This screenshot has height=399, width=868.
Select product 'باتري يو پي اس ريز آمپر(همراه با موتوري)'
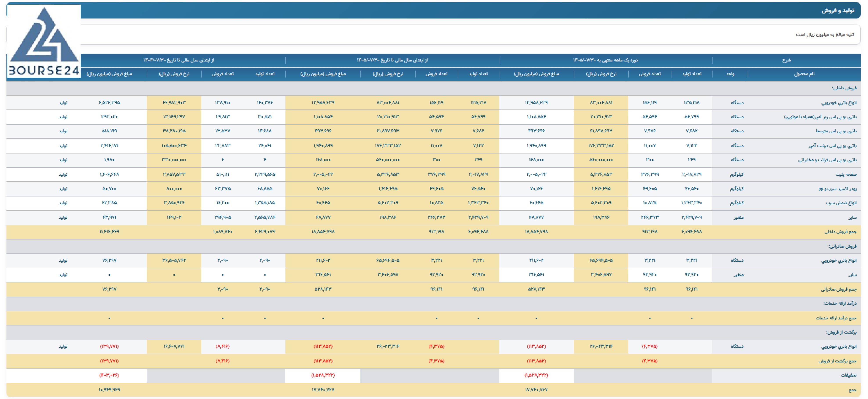point(820,117)
